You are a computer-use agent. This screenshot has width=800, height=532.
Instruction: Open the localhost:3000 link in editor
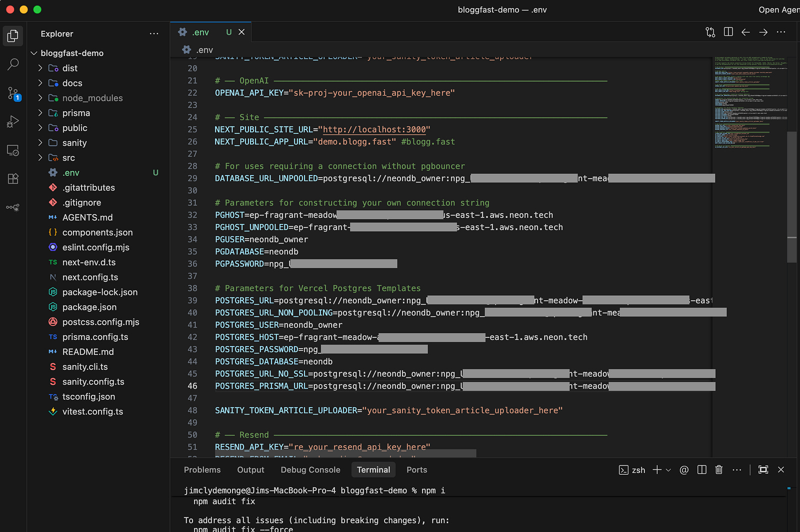pyautogui.click(x=374, y=129)
